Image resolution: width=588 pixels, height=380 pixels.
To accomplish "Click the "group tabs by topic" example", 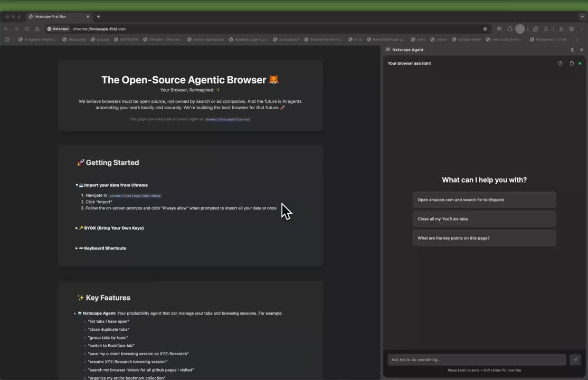I will (108, 338).
